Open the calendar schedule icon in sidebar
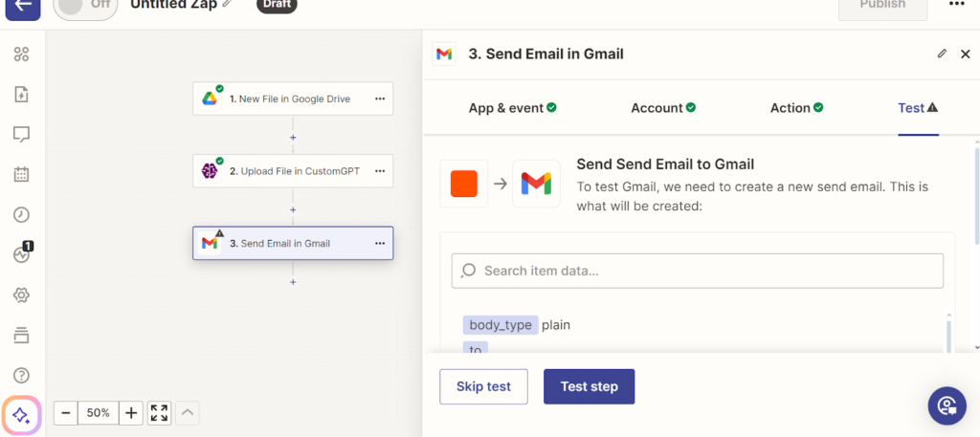Screen dimensions: 980x437 pos(21,174)
